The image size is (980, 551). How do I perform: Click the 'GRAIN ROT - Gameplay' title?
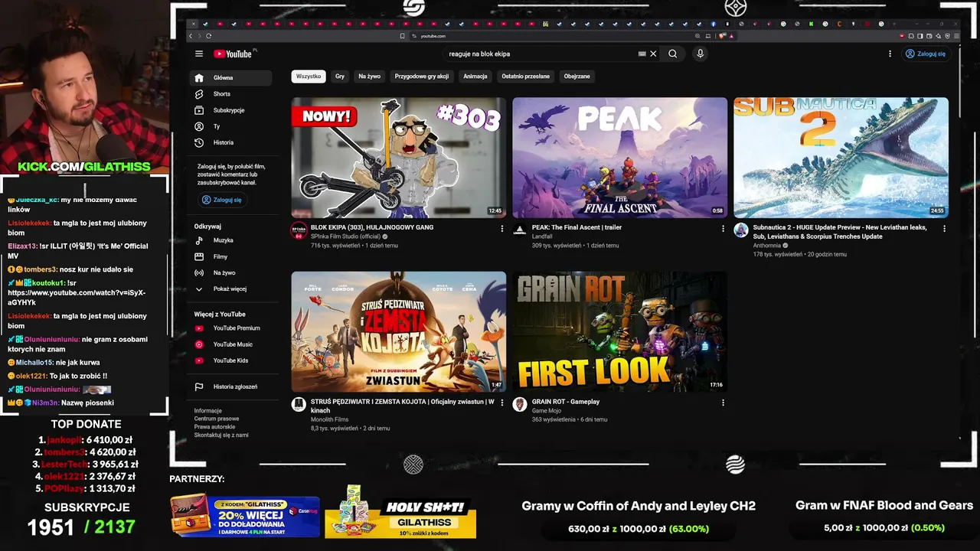click(x=566, y=402)
